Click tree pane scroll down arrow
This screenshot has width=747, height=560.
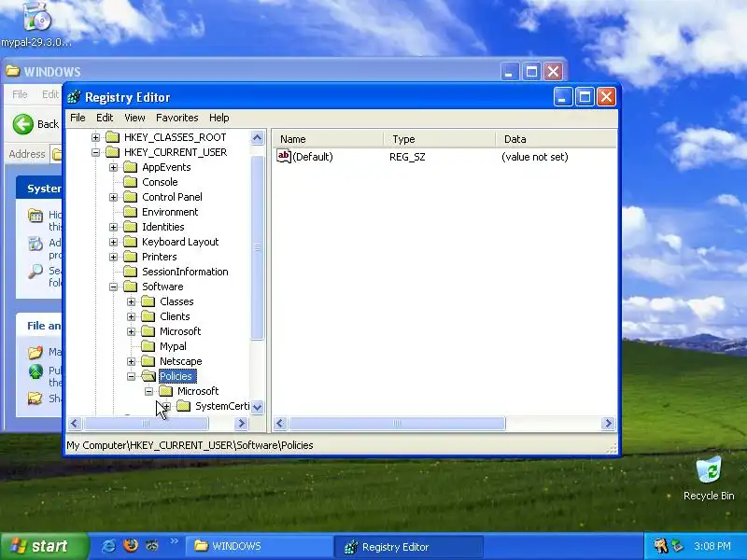pos(258,407)
